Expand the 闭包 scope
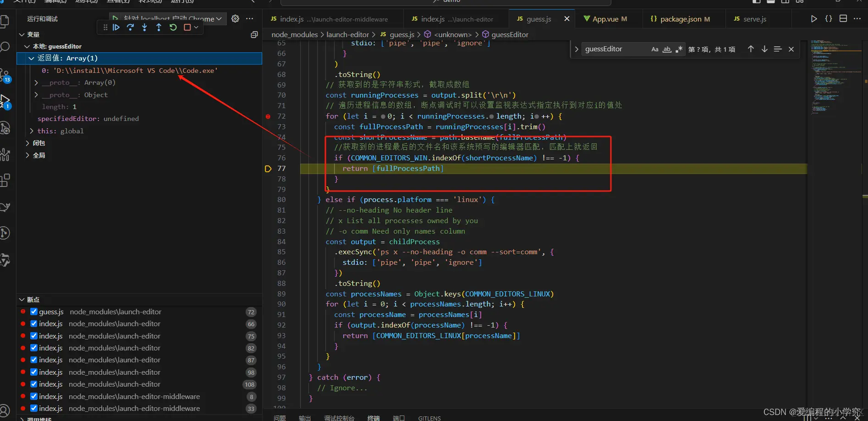Screen dimensions: 868x421 (x=27, y=143)
